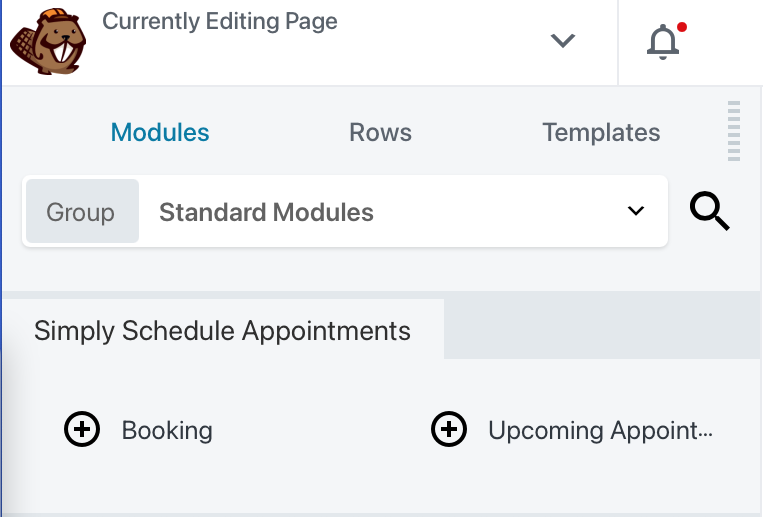
Task: Click the plus icon beside Upcoming Appointments
Action: point(449,429)
